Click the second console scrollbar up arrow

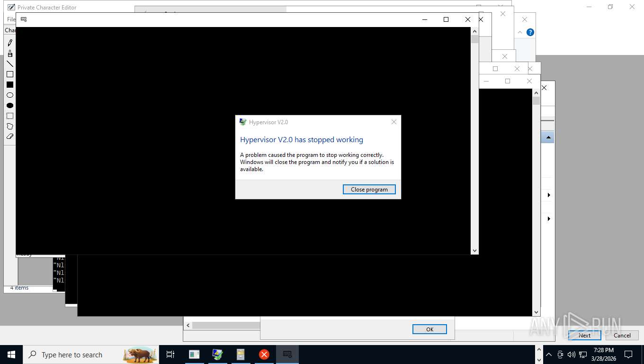pos(536,92)
